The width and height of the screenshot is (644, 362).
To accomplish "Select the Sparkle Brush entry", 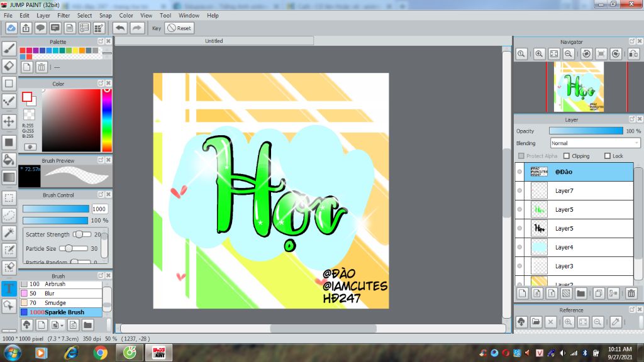I will 61,312.
